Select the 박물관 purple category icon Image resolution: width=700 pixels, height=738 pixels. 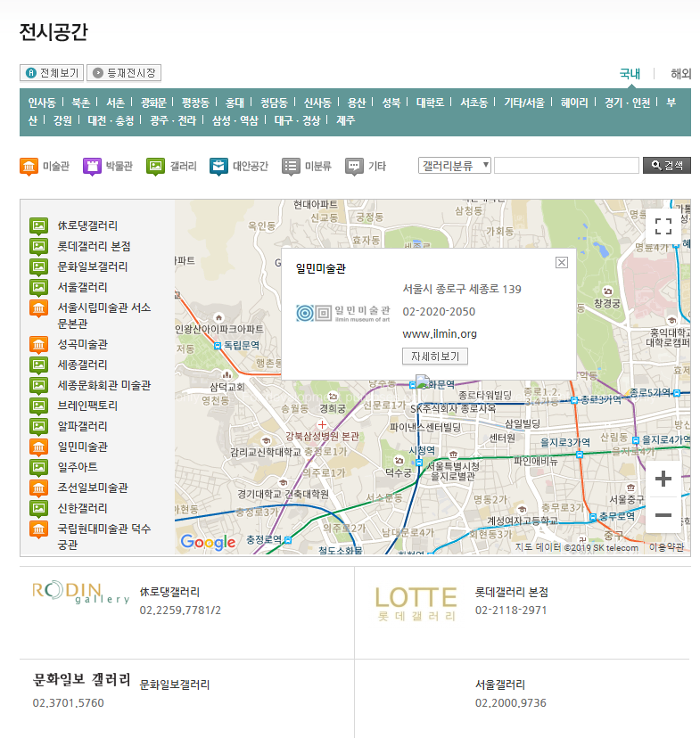click(x=92, y=167)
